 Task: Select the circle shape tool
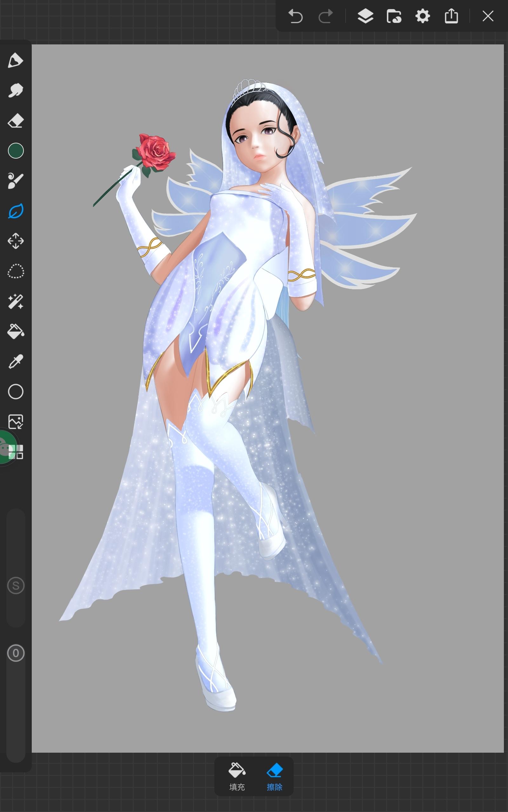(x=16, y=392)
